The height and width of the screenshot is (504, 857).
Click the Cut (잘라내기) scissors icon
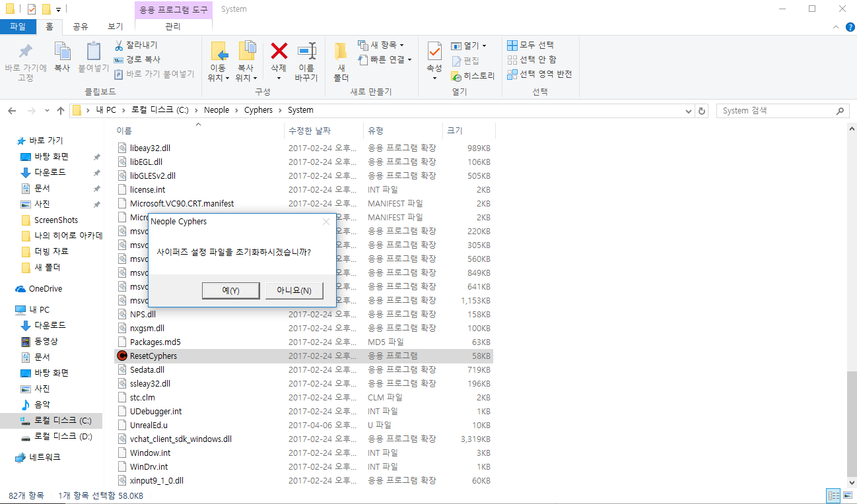119,45
